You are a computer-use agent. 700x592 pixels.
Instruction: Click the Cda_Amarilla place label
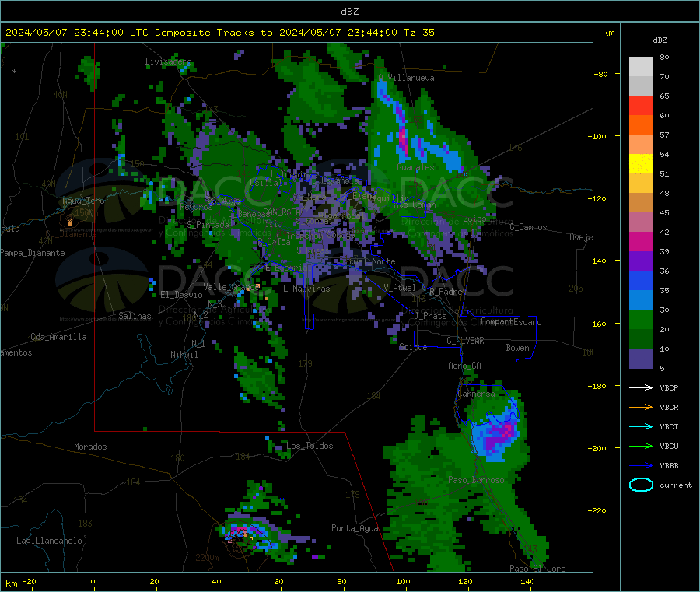pos(58,337)
